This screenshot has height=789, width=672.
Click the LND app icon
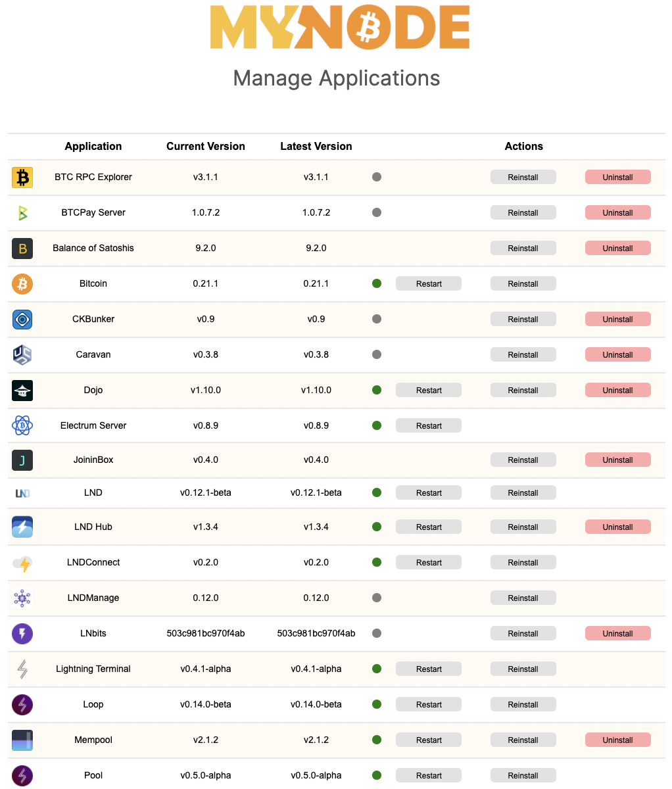pos(22,493)
